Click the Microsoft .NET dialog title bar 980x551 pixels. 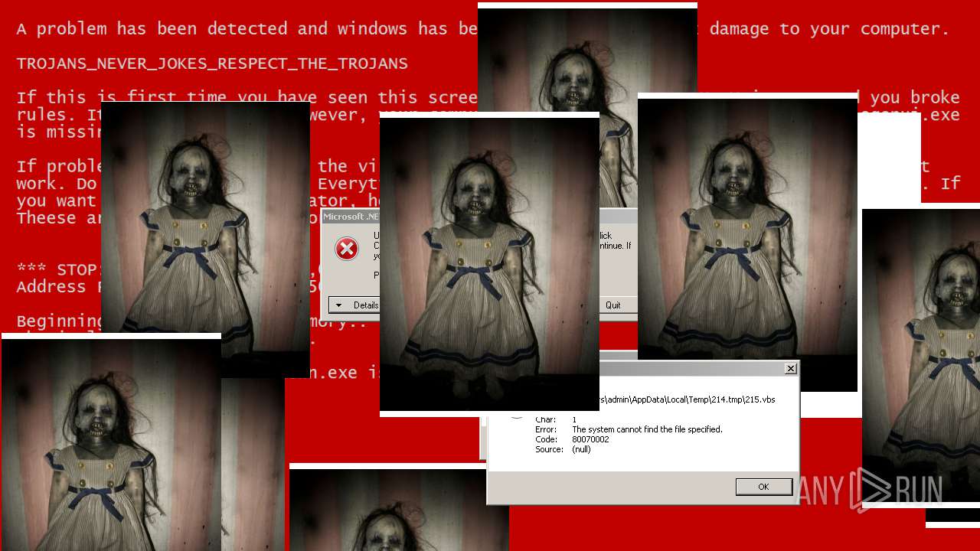coord(351,217)
